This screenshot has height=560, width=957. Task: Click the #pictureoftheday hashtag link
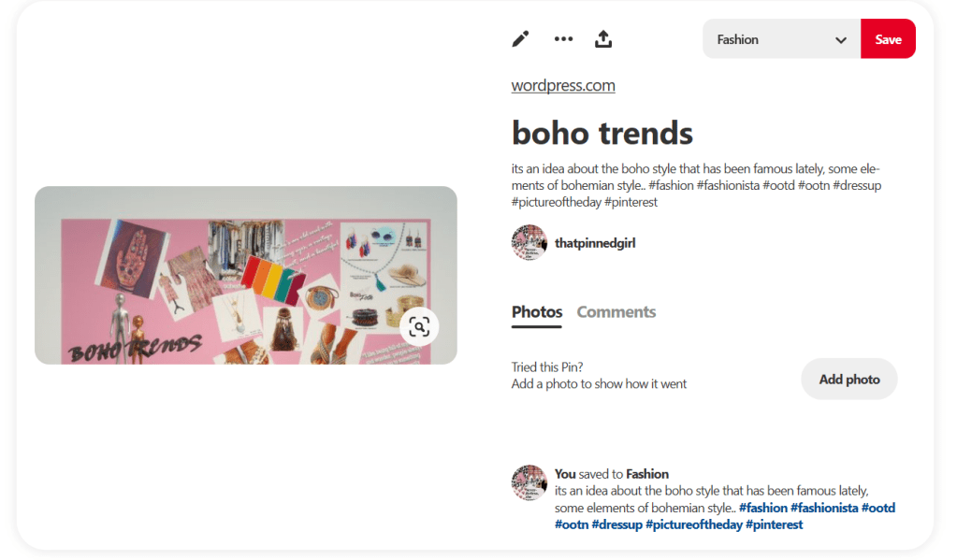click(x=693, y=525)
